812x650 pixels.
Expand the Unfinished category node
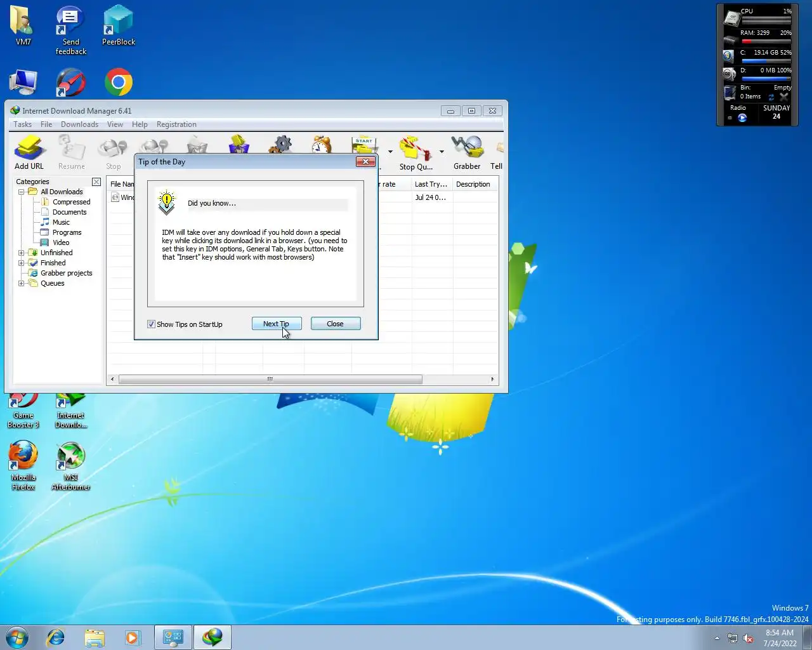22,253
